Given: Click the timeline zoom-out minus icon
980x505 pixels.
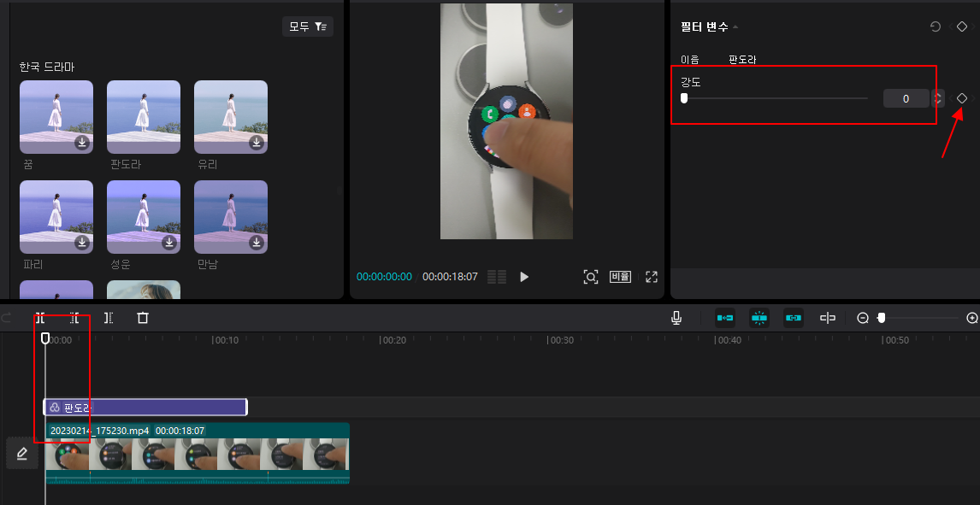Looking at the screenshot, I should 863,319.
